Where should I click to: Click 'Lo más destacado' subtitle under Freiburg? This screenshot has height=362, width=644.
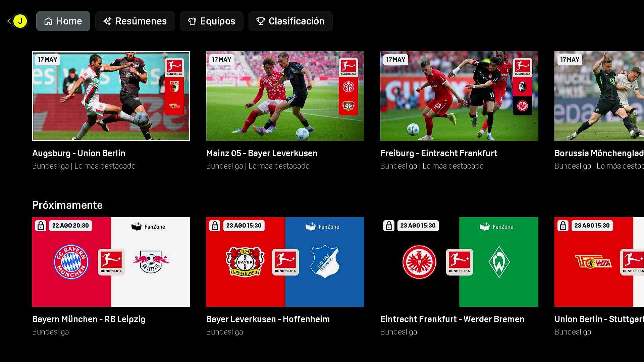tap(453, 166)
